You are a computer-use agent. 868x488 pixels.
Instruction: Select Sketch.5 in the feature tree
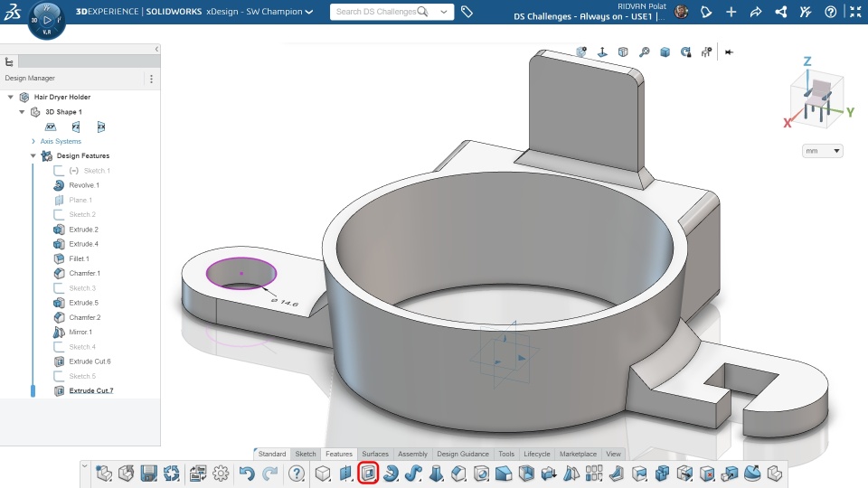tap(82, 376)
